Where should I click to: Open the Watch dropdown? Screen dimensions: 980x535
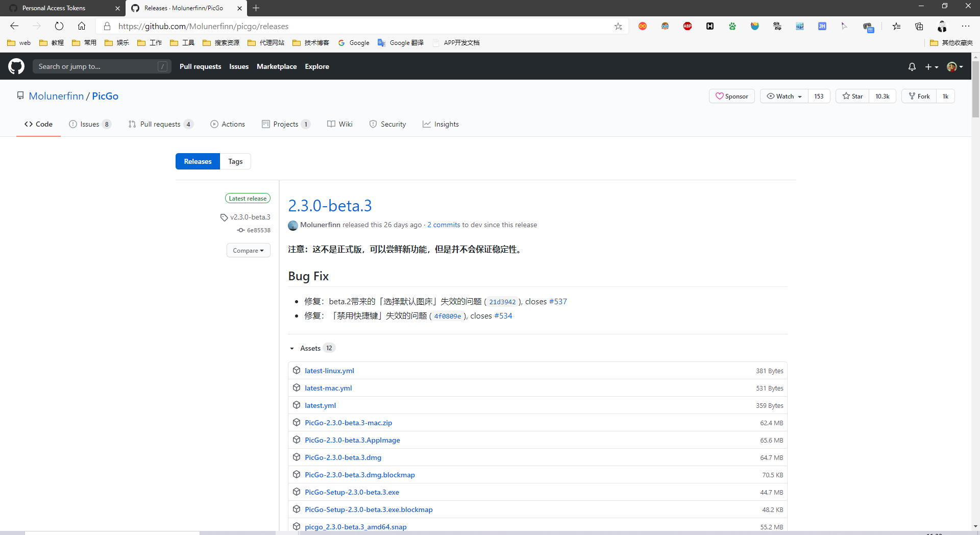[x=784, y=96]
